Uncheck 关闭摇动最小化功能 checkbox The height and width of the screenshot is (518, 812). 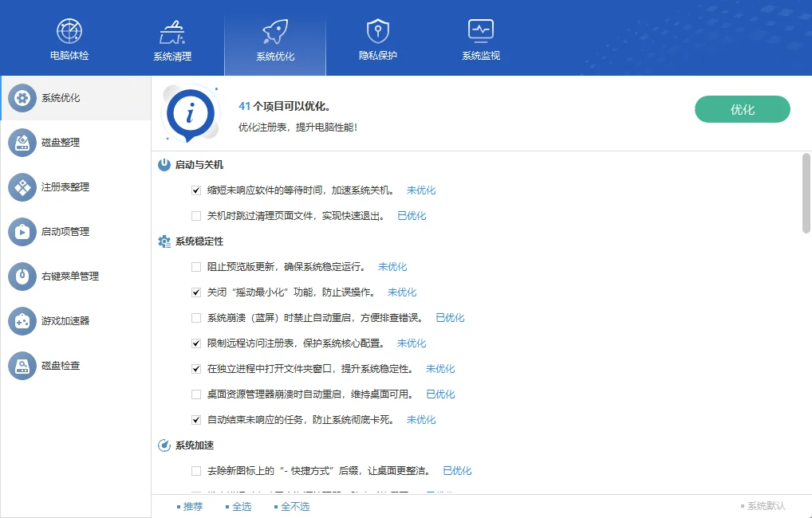click(195, 292)
